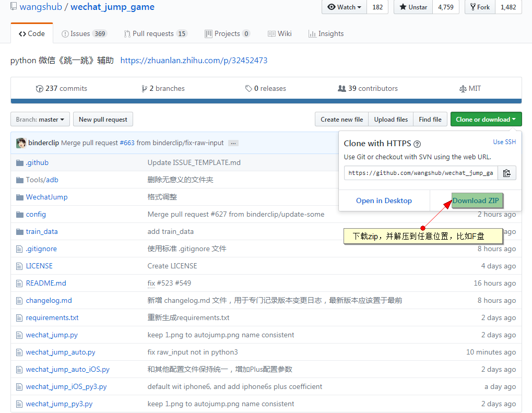Click the repository book icon
This screenshot has height=413, width=532.
pos(14,6)
